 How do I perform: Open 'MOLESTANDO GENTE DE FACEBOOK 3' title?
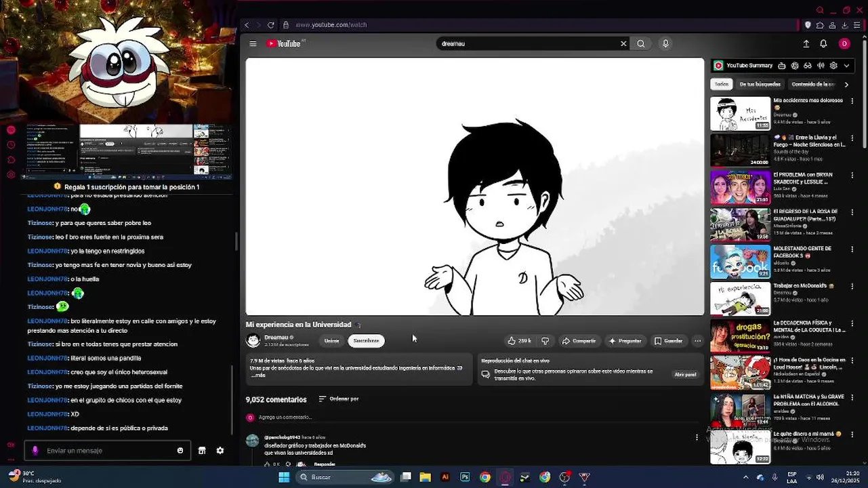(x=802, y=251)
